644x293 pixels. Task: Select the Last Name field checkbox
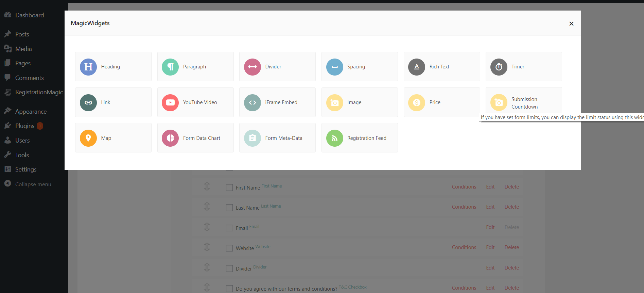[x=229, y=208]
